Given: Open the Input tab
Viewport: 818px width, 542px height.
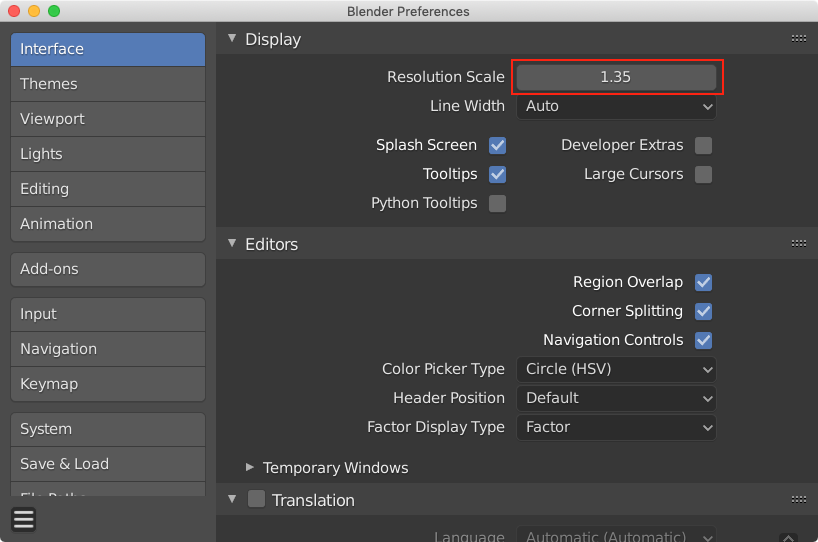Looking at the screenshot, I should click(x=108, y=314).
